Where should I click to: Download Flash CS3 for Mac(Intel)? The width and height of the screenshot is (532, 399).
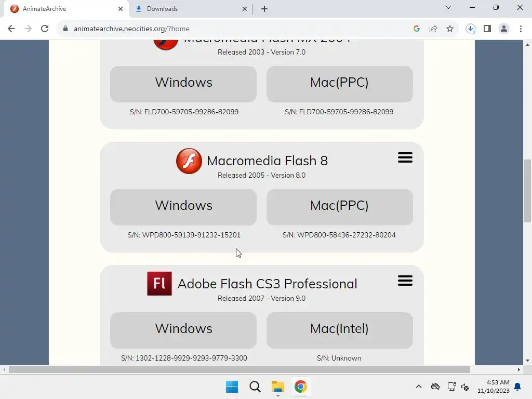[x=340, y=330]
